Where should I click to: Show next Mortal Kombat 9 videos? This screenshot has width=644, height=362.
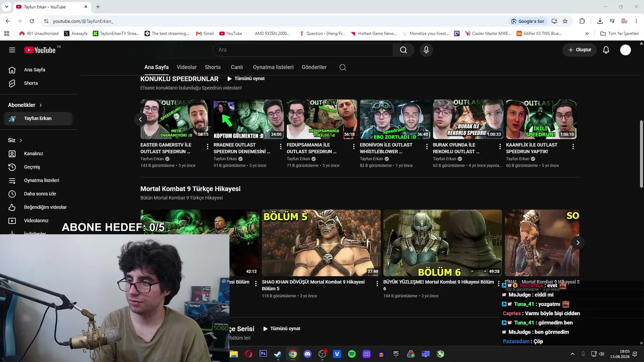[578, 242]
